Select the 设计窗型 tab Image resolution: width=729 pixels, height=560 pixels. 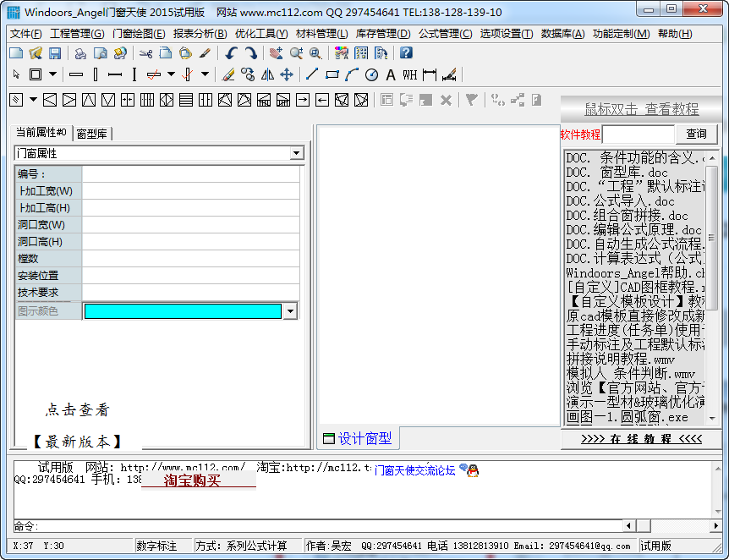[357, 438]
